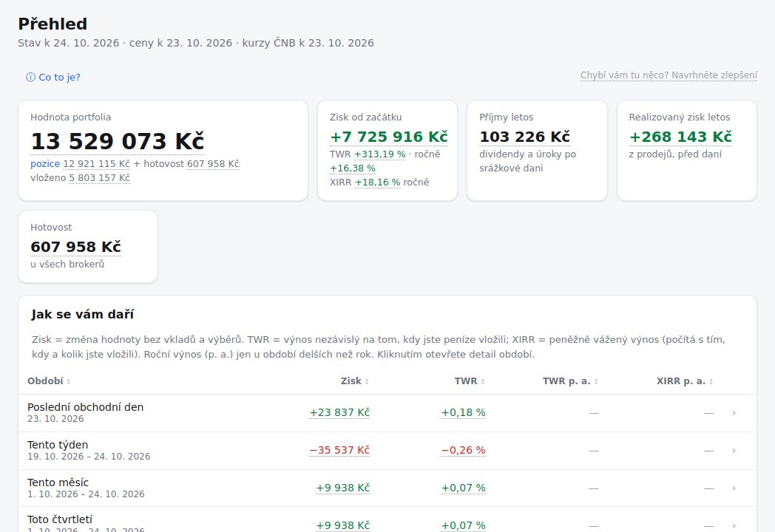The image size is (775, 532).
Task: Click the portfolio value 13 529 073 Kč
Action: [x=117, y=141]
